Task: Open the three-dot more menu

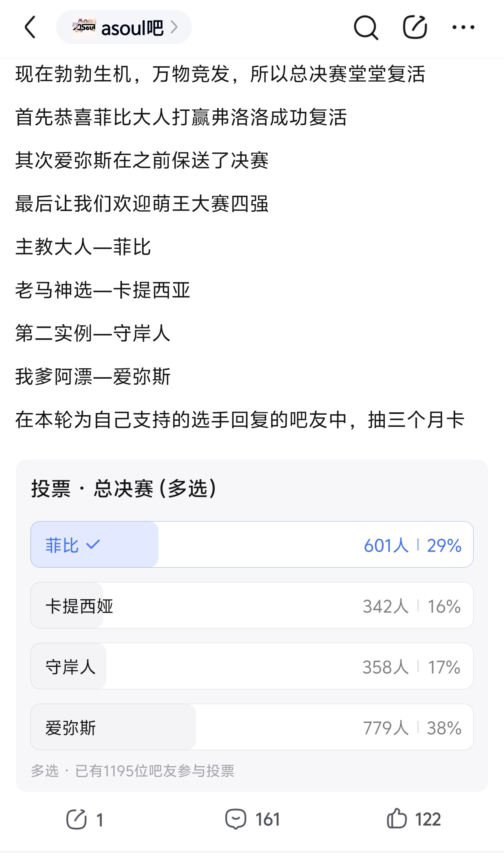Action: pos(463,27)
